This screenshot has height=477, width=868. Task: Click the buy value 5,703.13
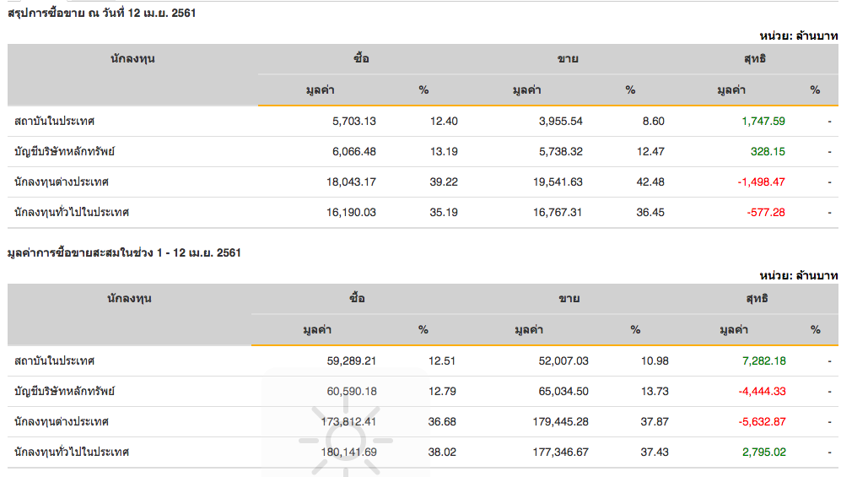pyautogui.click(x=354, y=121)
